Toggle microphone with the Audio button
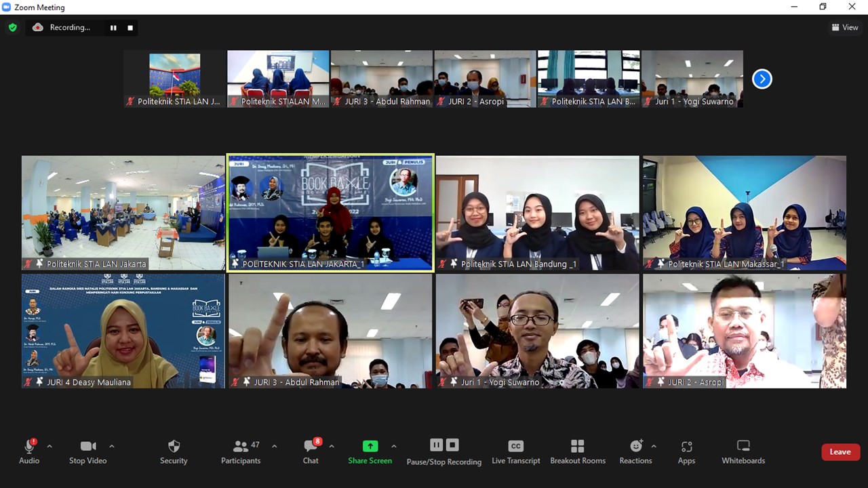Viewport: 868px width, 488px height. tap(29, 451)
